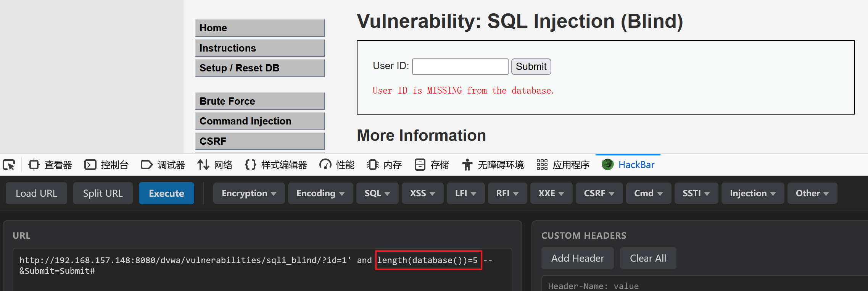The image size is (868, 291).
Task: Click the Console (控制台) icon
Action: pos(90,165)
